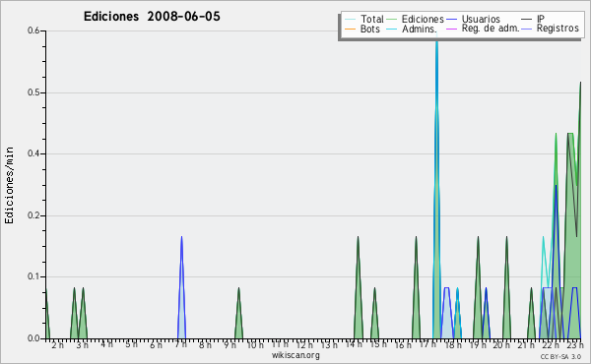Image resolution: width=591 pixels, height=364 pixels.
Task: Click the "16 h" x-axis label
Action: tap(403, 344)
